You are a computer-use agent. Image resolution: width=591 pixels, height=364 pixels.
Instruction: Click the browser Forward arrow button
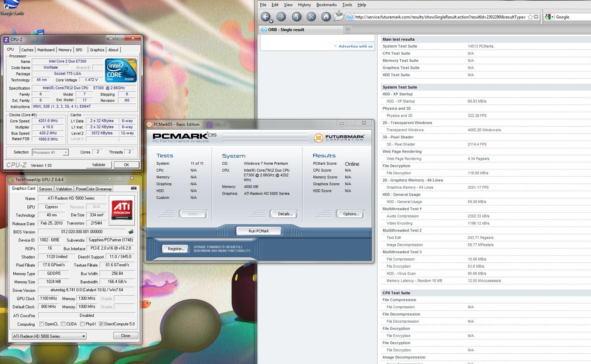point(281,17)
